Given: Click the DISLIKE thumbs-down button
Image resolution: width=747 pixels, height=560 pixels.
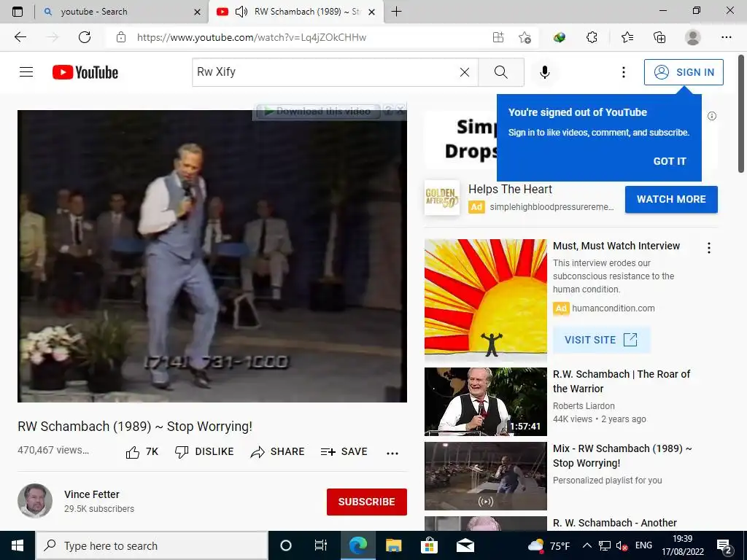Looking at the screenshot, I should pos(204,452).
